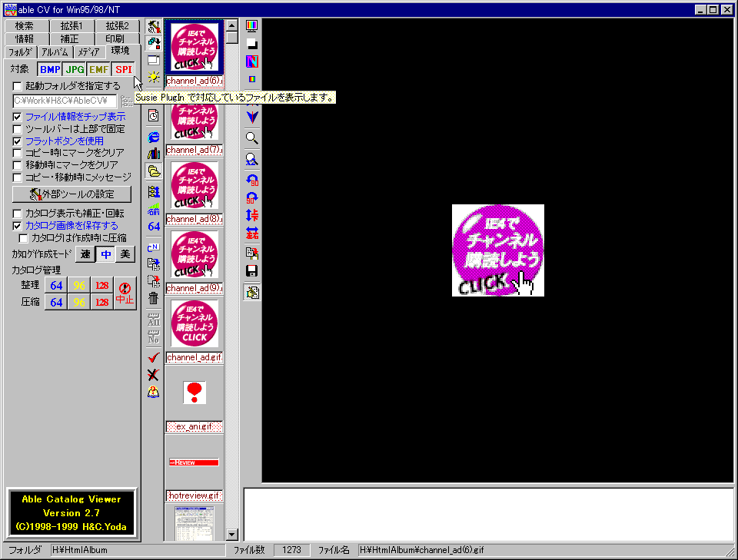Click the move files icon with red arrow
This screenshot has height=560, width=738.
point(154,281)
